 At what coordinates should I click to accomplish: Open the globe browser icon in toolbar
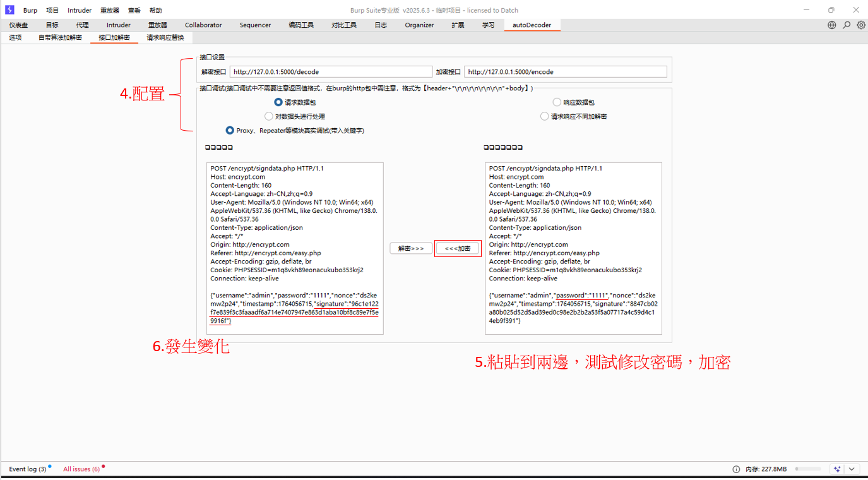point(832,25)
